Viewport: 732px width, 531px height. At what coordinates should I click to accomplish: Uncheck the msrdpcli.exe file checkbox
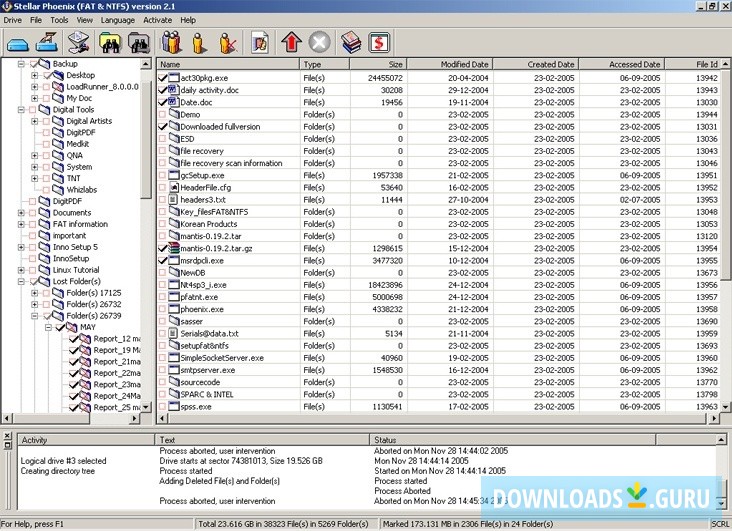point(164,260)
